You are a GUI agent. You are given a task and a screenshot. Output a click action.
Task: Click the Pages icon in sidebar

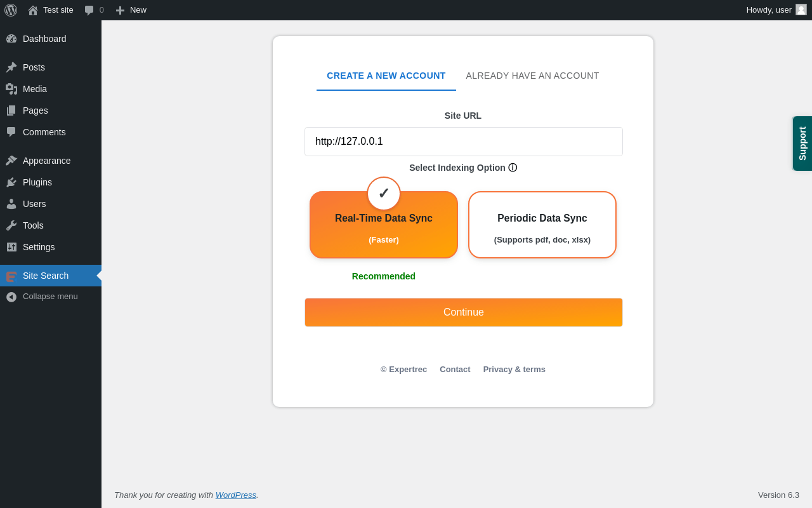(11, 110)
